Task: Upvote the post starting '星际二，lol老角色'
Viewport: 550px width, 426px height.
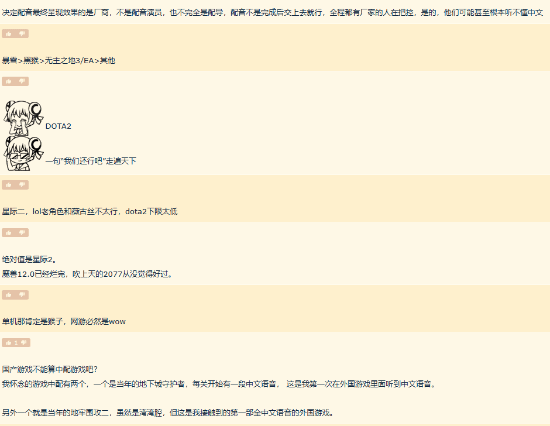Action: [8, 185]
